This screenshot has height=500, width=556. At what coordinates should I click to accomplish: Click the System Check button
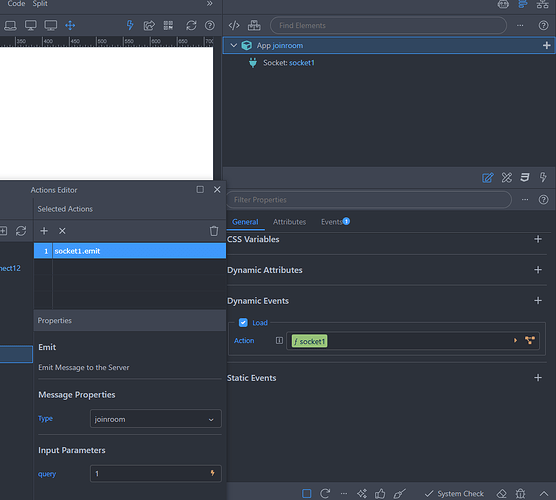coord(454,494)
